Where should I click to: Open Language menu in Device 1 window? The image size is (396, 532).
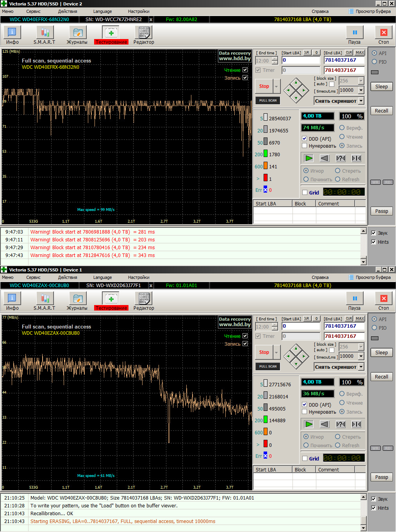click(102, 277)
